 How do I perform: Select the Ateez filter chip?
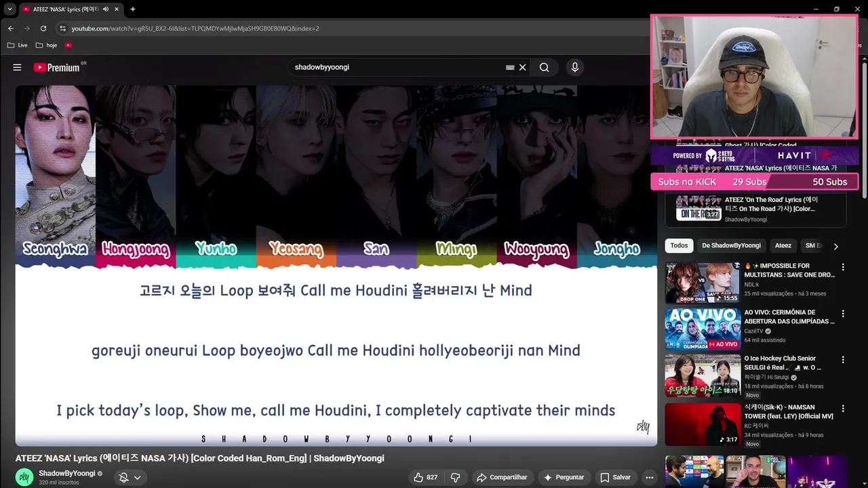click(783, 246)
